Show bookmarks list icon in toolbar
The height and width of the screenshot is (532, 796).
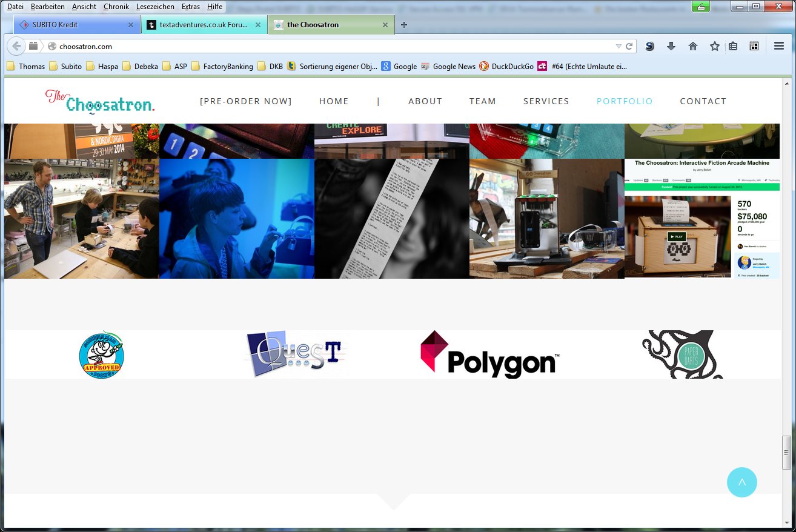[x=733, y=46]
